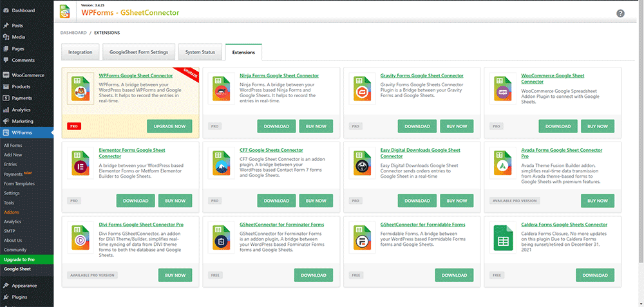
Task: Click BUY NOW for Elementor Forms connector
Action: tap(175, 201)
